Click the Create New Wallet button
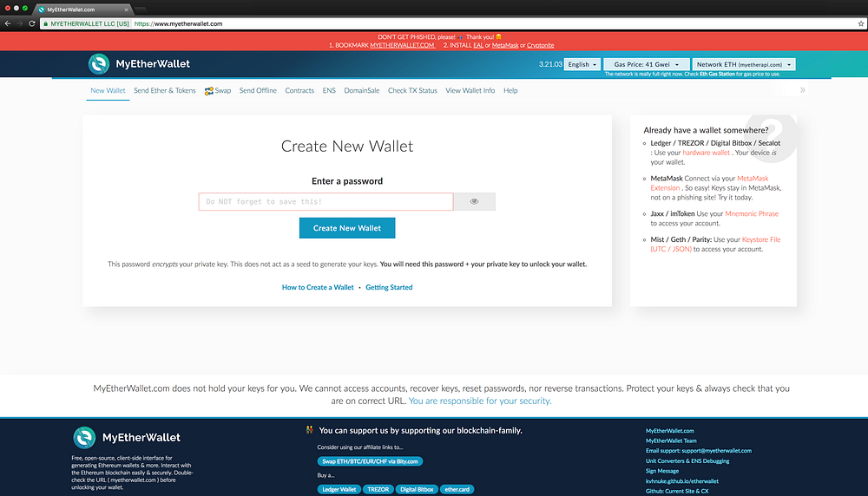Image resolution: width=868 pixels, height=496 pixels. tap(347, 228)
